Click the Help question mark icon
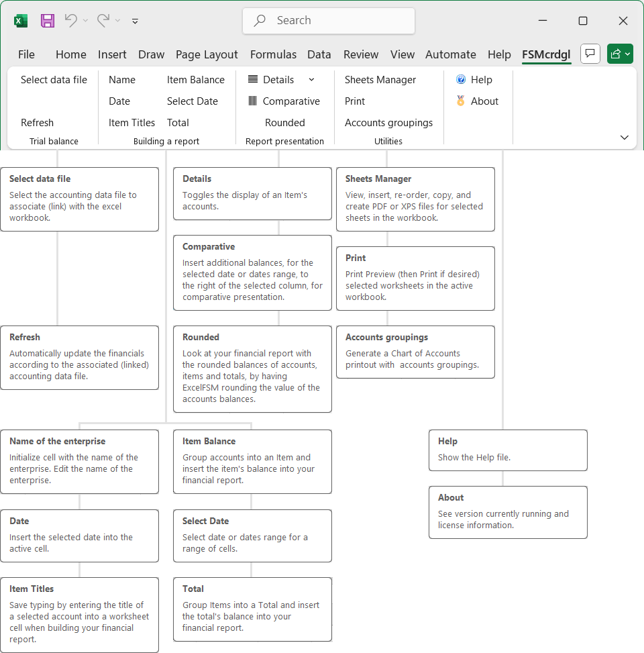 [x=461, y=80]
